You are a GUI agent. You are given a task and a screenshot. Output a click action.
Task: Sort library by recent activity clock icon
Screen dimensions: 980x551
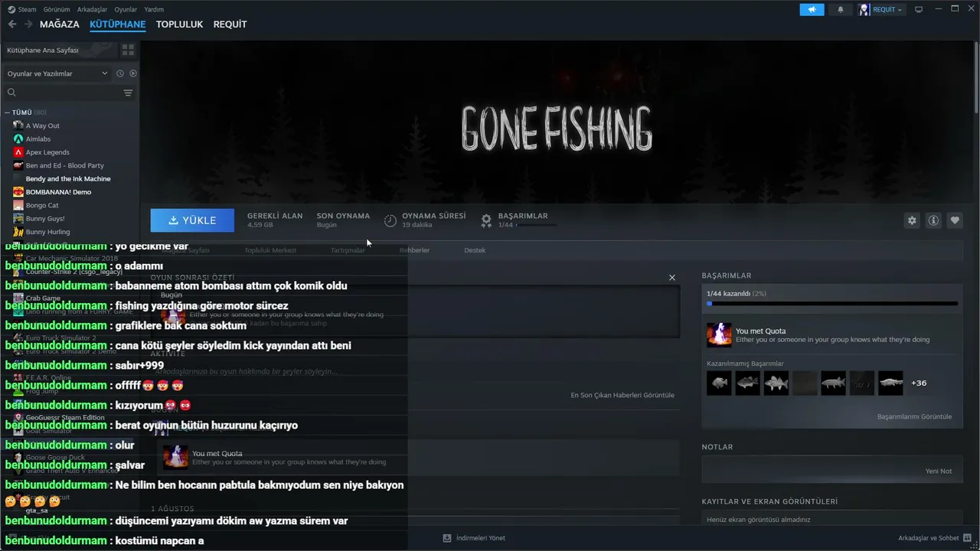point(120,73)
